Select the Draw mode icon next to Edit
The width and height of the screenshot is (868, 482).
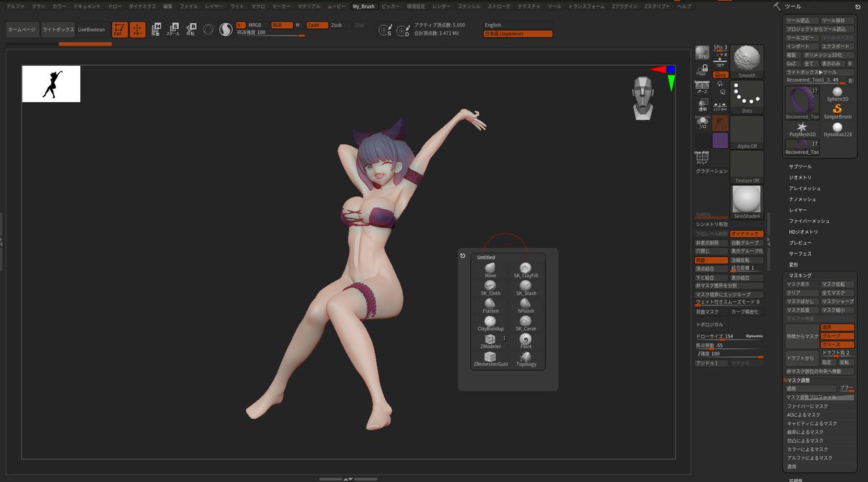tap(137, 30)
